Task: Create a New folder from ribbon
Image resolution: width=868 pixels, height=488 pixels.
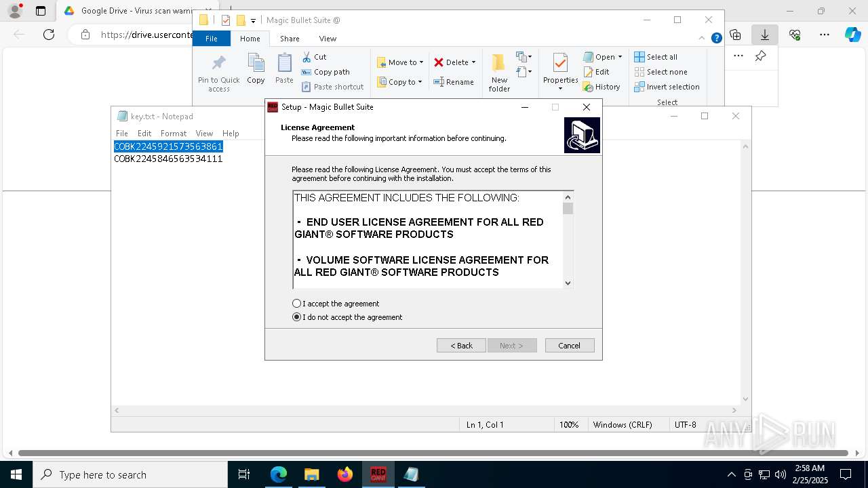Action: [499, 73]
